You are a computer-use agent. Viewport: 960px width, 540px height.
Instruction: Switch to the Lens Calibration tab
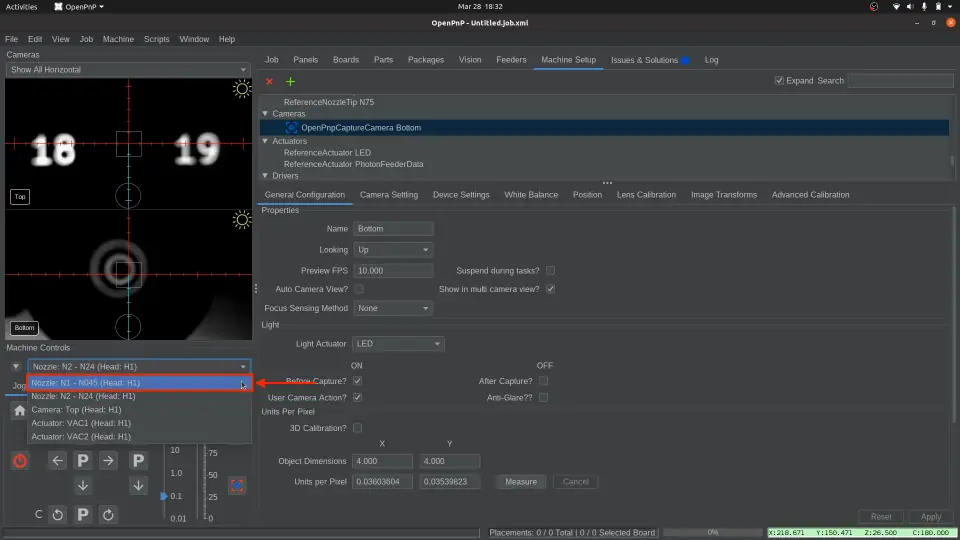coord(646,195)
